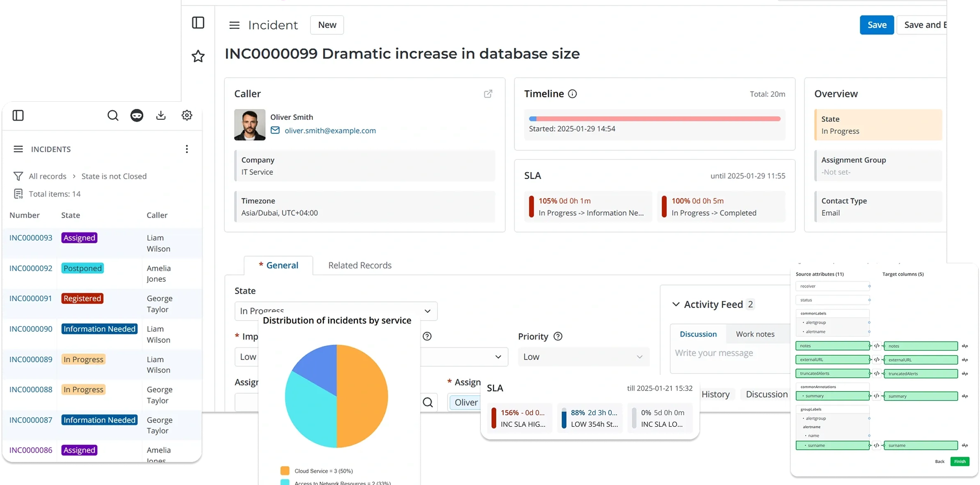
Task: Click the star favorite icon
Action: pyautogui.click(x=198, y=56)
